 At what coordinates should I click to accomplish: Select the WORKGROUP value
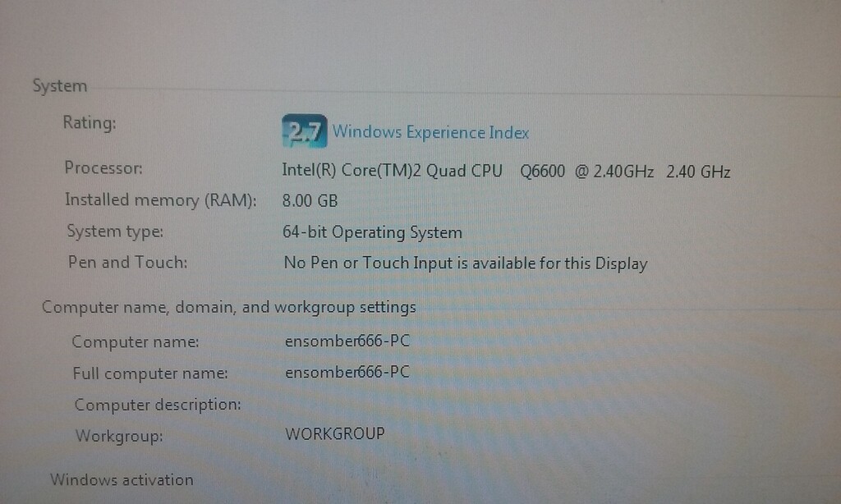(x=333, y=433)
